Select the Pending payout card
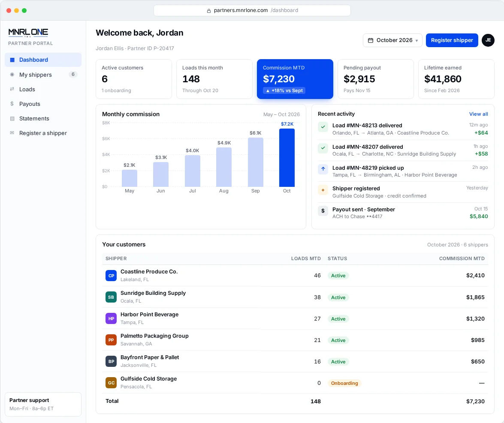 [x=375, y=79]
